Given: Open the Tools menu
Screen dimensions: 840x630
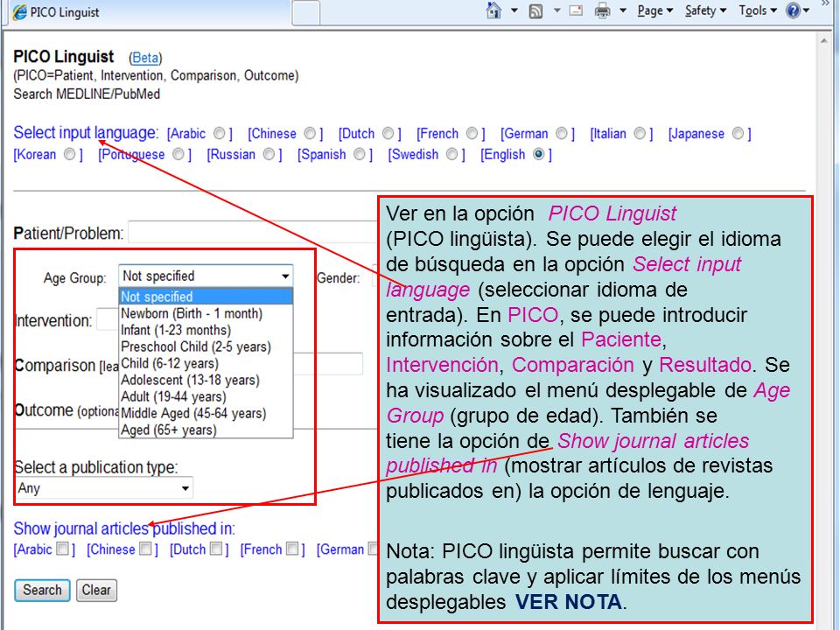Looking at the screenshot, I should pyautogui.click(x=758, y=10).
